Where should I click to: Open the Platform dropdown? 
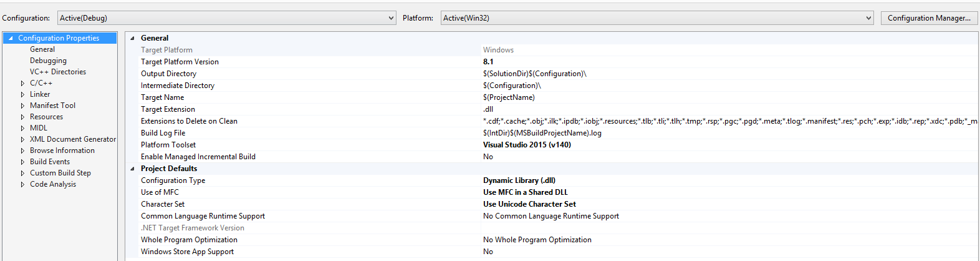click(657, 18)
